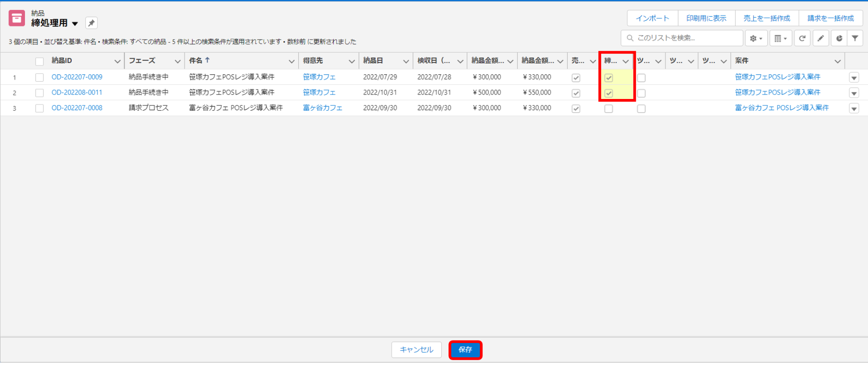Click 印刷用に表示 button

tap(706, 18)
